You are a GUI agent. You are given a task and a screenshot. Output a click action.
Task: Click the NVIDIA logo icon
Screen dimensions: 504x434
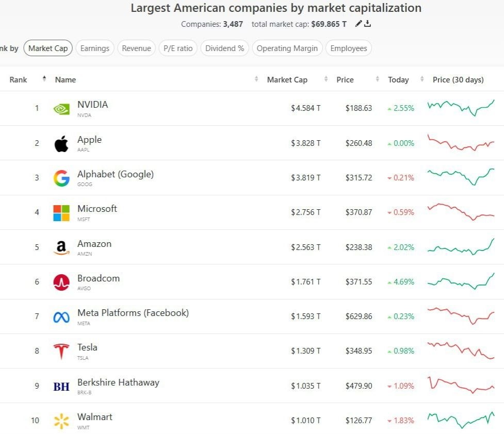pyautogui.click(x=61, y=109)
